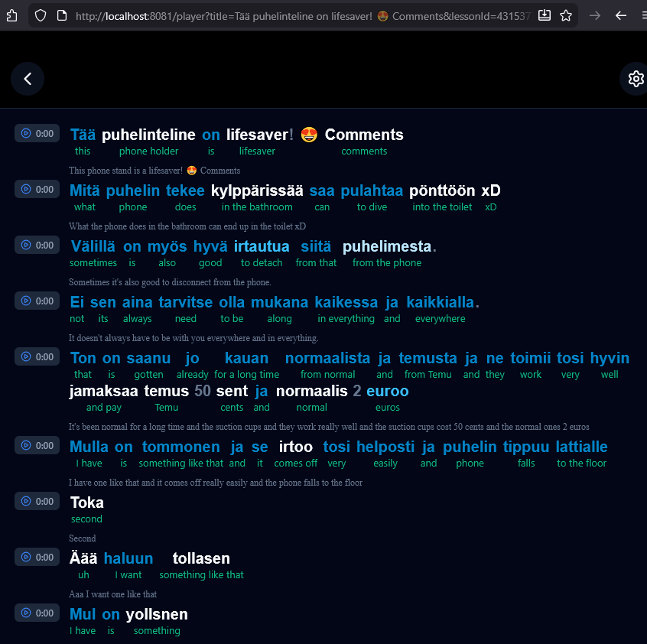647x644 pixels.
Task: Play the 'Toka' sentence audio
Action: pyautogui.click(x=37, y=501)
